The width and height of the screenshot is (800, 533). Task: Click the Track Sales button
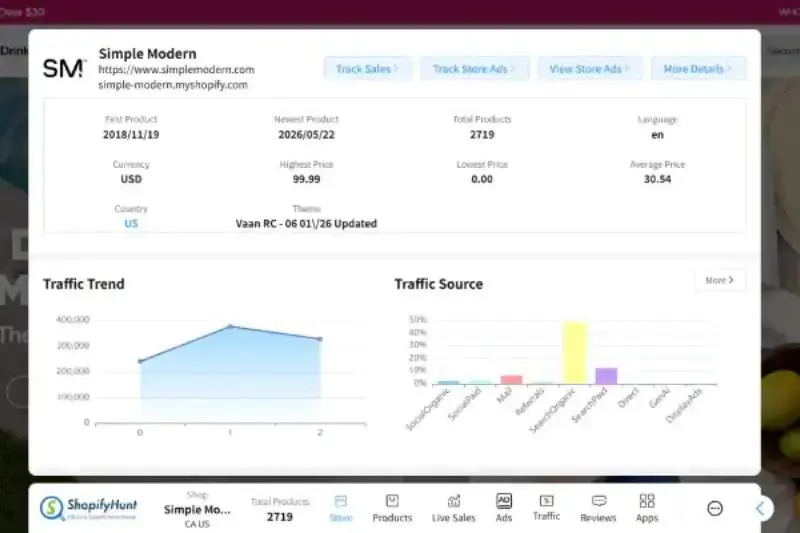click(x=367, y=69)
